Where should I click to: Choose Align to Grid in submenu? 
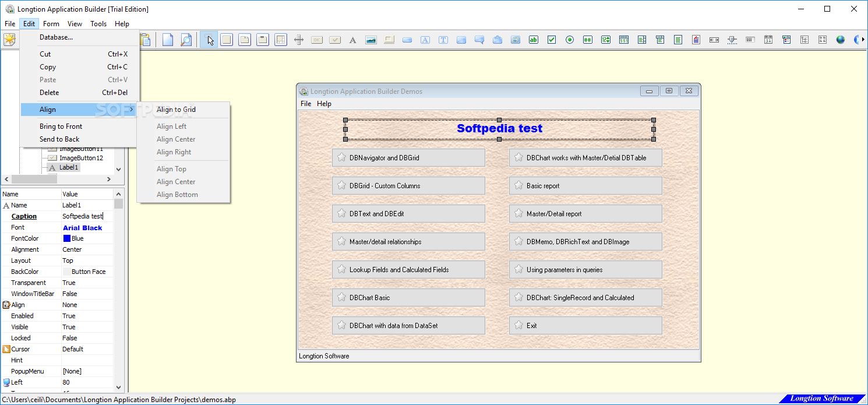point(184,110)
